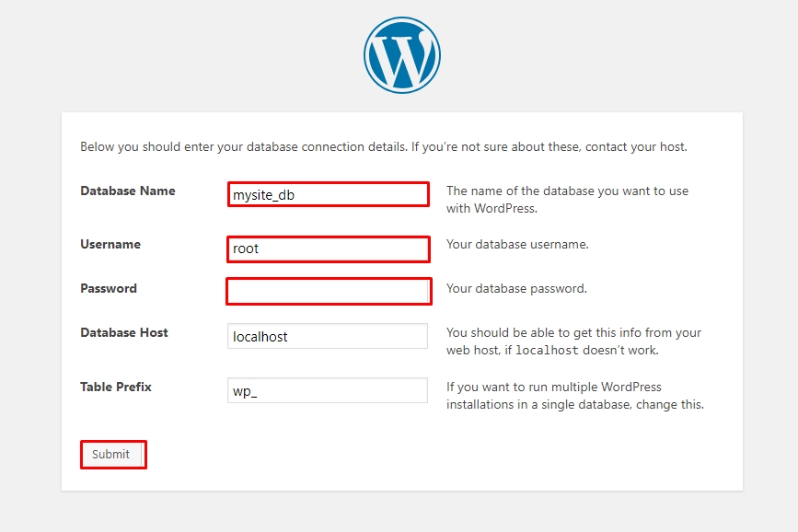Screen dimensions: 798x532
Task: Submit the database connection form
Action: click(113, 454)
